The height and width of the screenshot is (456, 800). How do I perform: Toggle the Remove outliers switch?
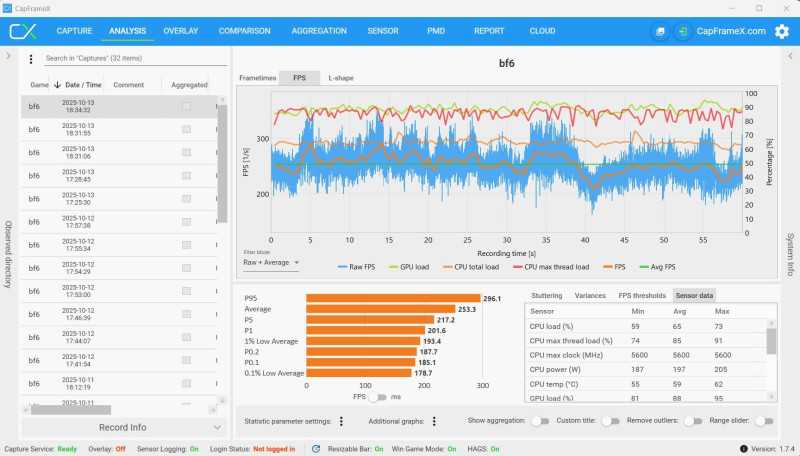coord(692,421)
